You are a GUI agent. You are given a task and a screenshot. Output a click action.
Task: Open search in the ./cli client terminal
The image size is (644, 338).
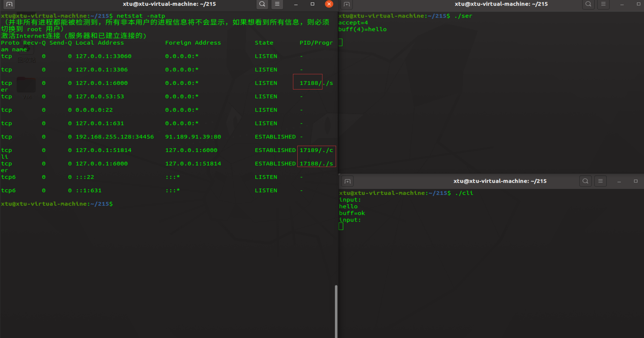(x=585, y=181)
